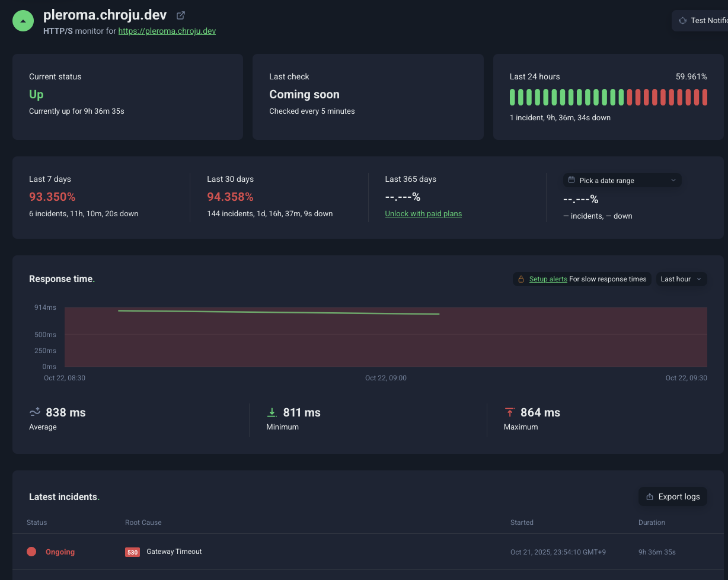Screen dimensions: 728x580
Task: Click the last red bar in Last 24 hours
Action: (705, 97)
